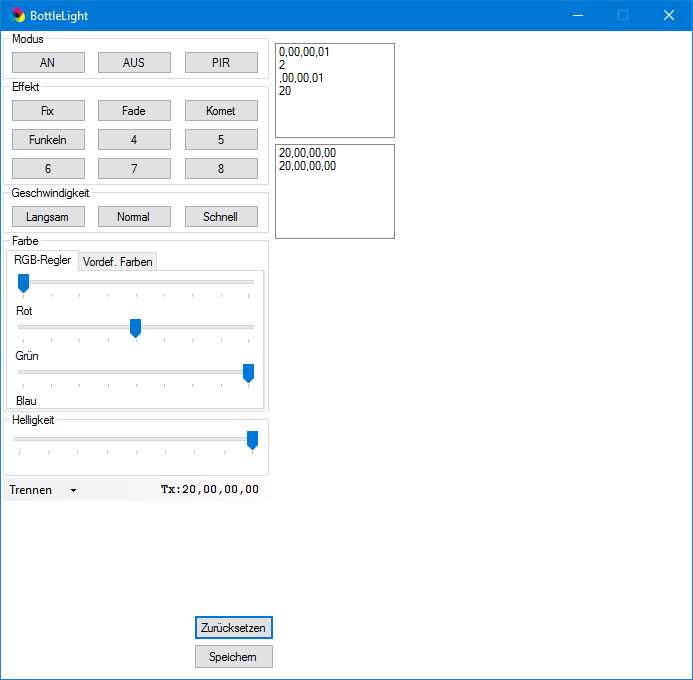Click the Zurücksetzen reset button
This screenshot has height=680, width=693.
point(234,628)
